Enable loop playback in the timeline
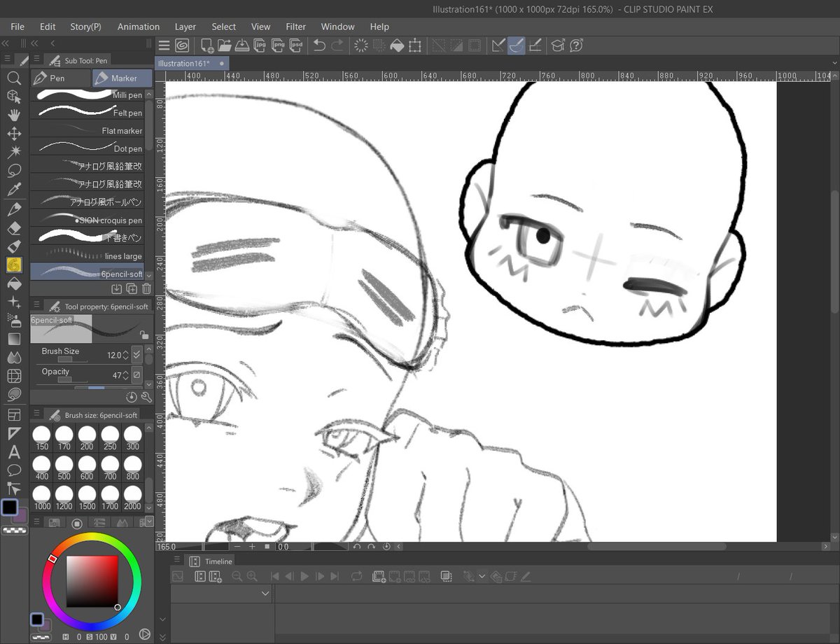The image size is (840, 644). (x=358, y=576)
